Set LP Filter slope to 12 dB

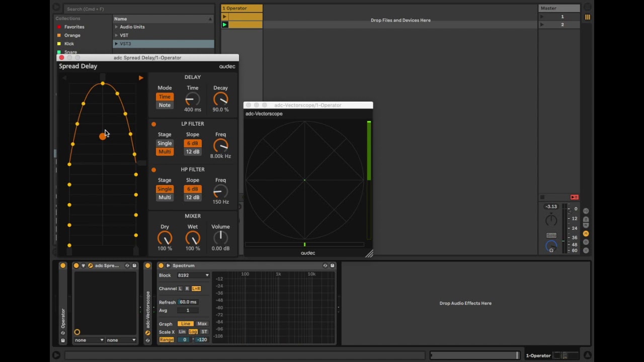click(x=193, y=151)
